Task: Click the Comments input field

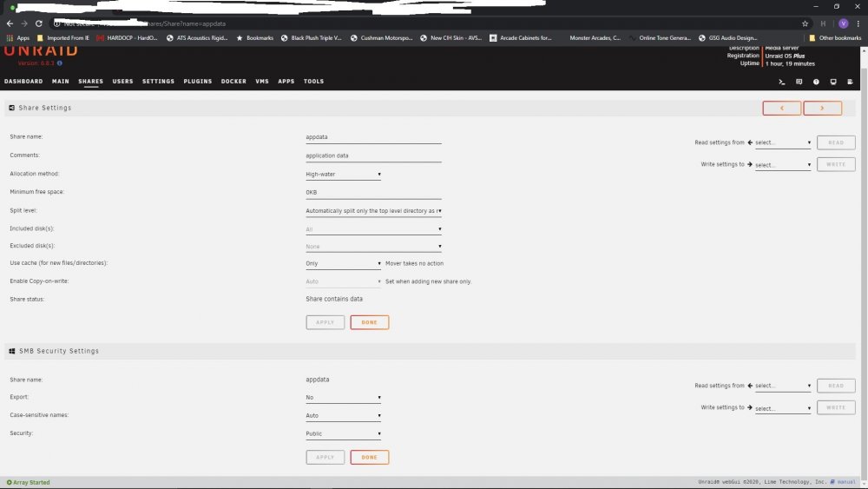Action: [373, 156]
